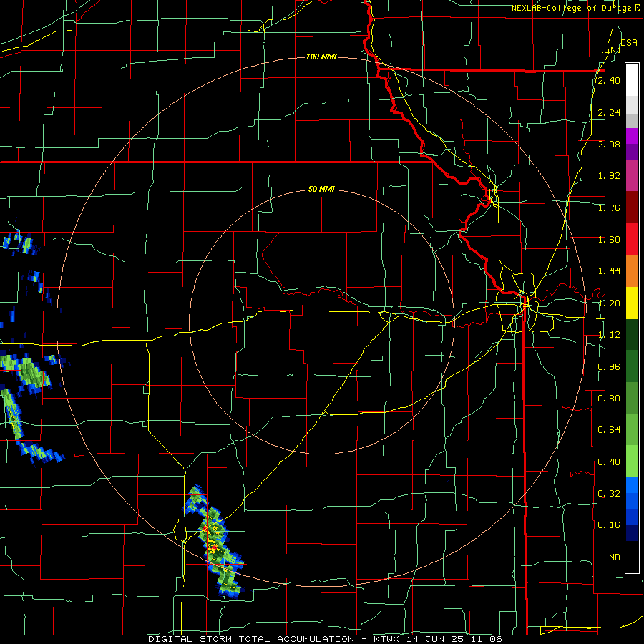Viewport: 644px width, 644px height.
Task: Select the light blue legend swatch near 0.32
Action: tap(632, 485)
